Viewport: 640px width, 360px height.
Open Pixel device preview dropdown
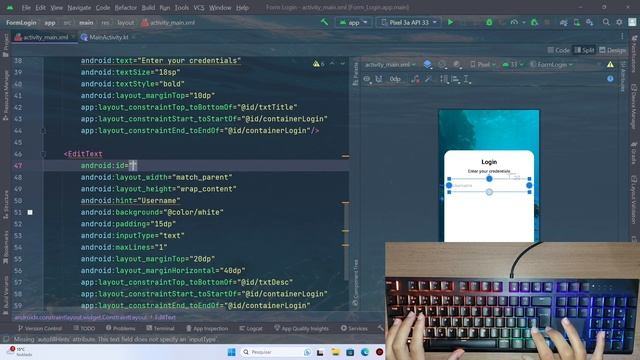[483, 64]
